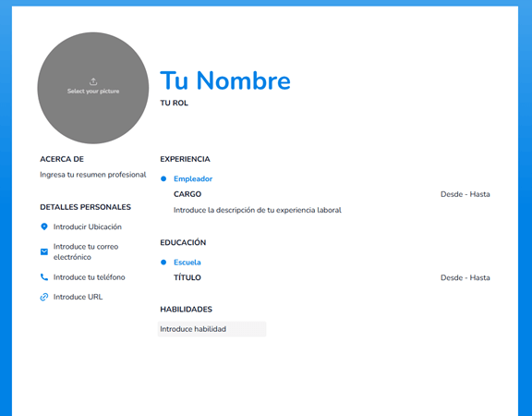Screen dimensions: 532x416
Task: Click the 'ACERCA DE' section heading
Action: point(62,159)
